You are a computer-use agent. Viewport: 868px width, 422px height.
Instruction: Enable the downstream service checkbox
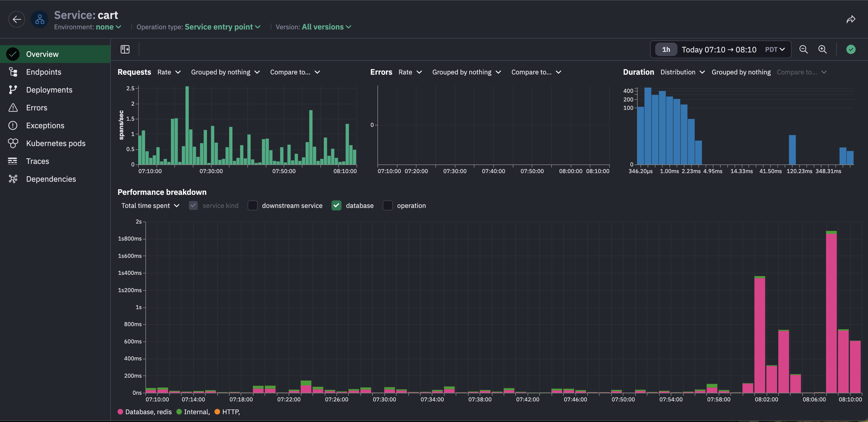(x=252, y=206)
